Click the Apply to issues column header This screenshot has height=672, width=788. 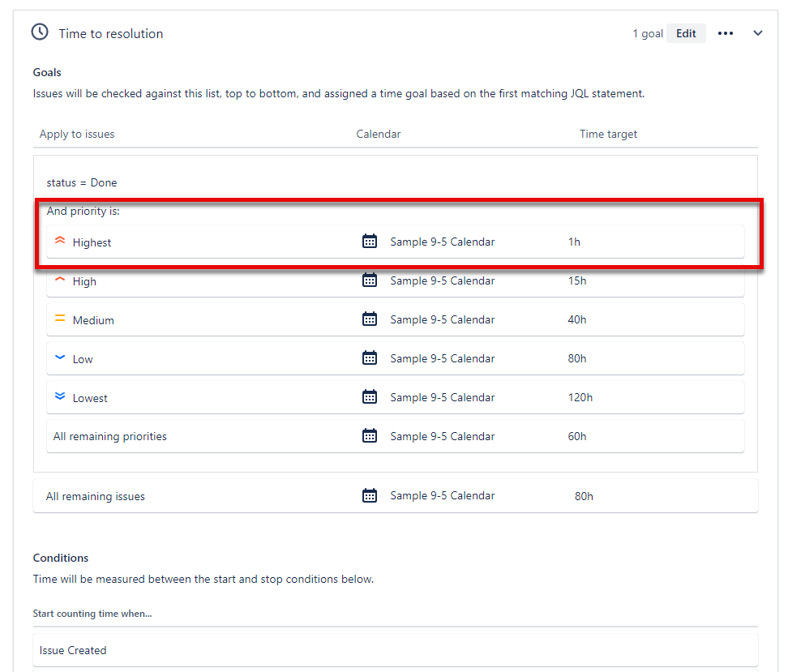(x=77, y=135)
